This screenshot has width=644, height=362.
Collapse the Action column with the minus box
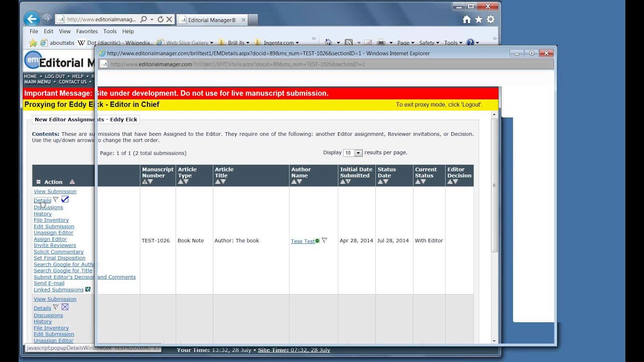tap(38, 182)
